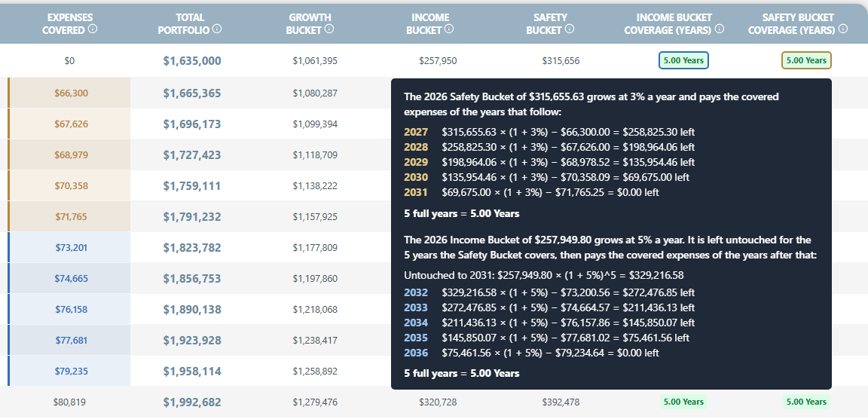Image resolution: width=868 pixels, height=419 pixels.
Task: Click safety bucket value $392,478
Action: tap(561, 402)
